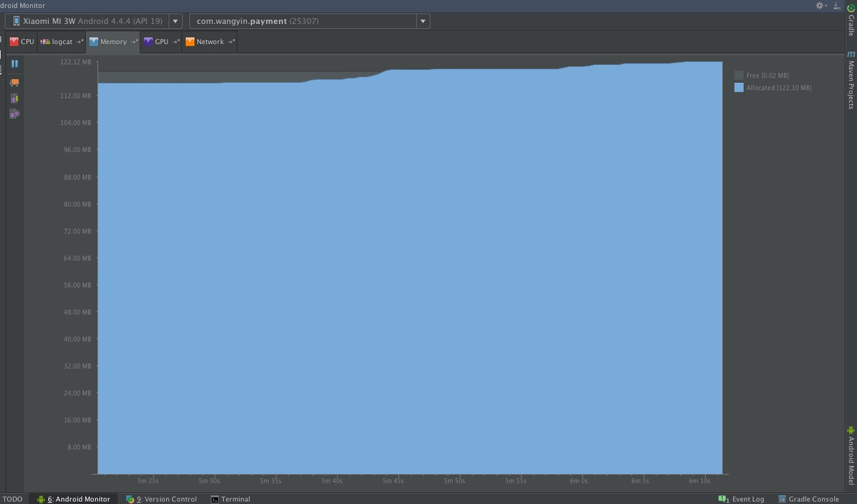This screenshot has width=857, height=504.
Task: Click the '6m 0s' time axis label
Action: (x=578, y=481)
